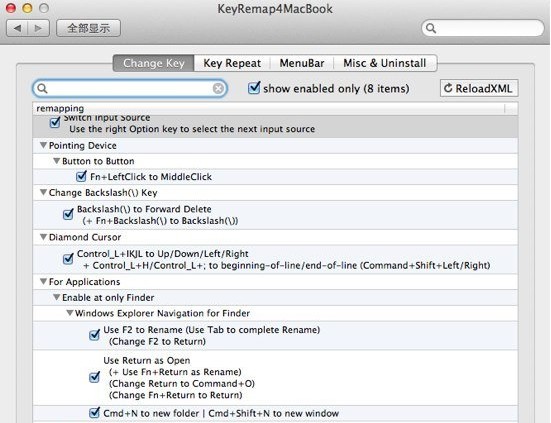This screenshot has height=423, width=551.
Task: Collapse the Button to Button group
Action: [57, 161]
